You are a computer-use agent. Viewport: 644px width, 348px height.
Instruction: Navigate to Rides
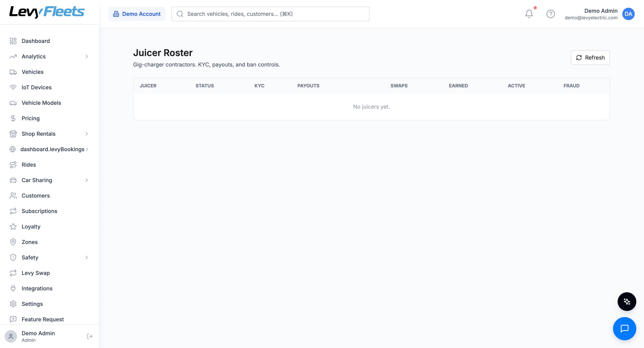pos(50,165)
